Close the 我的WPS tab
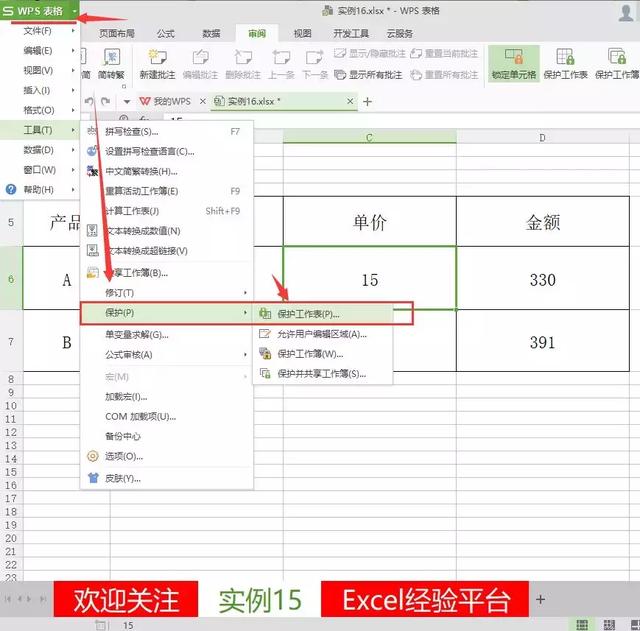Viewport: 640px width, 631px height. click(x=202, y=101)
